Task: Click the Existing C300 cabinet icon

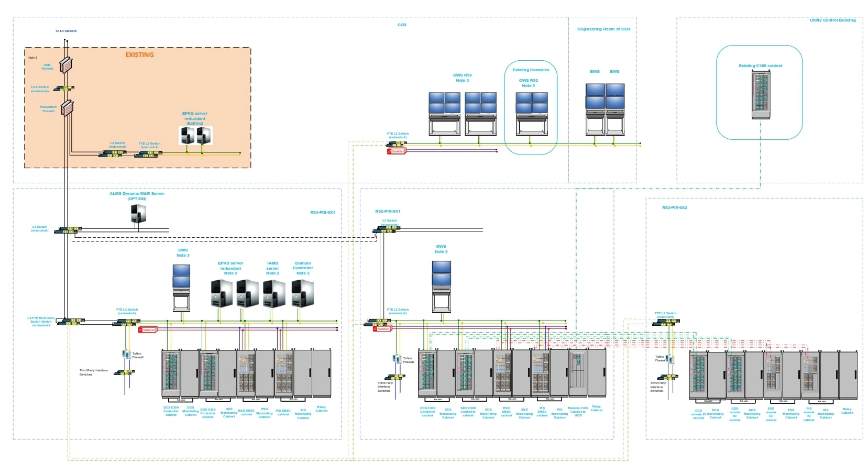Action: (761, 95)
